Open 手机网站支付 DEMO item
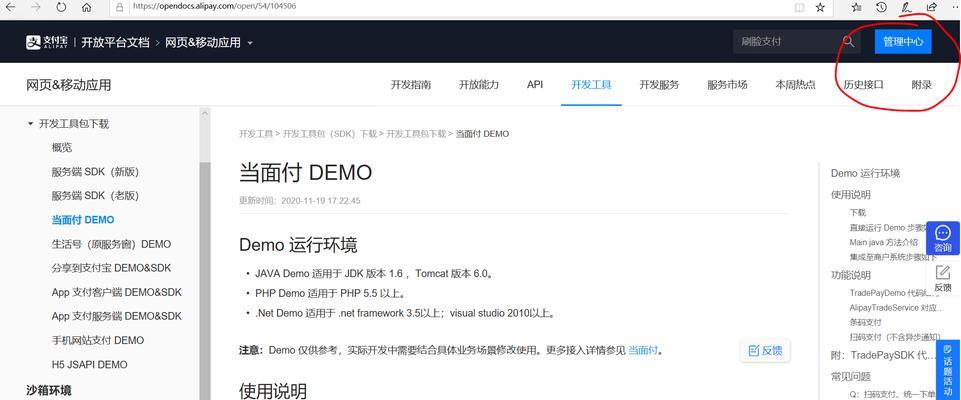 [x=98, y=340]
